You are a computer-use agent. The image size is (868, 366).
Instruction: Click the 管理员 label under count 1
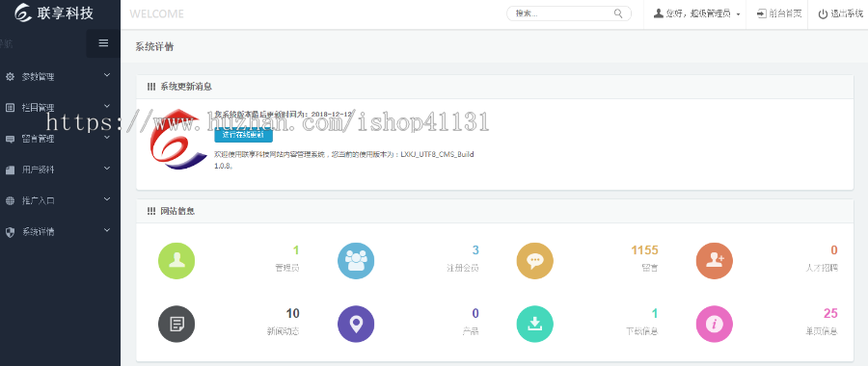287,268
